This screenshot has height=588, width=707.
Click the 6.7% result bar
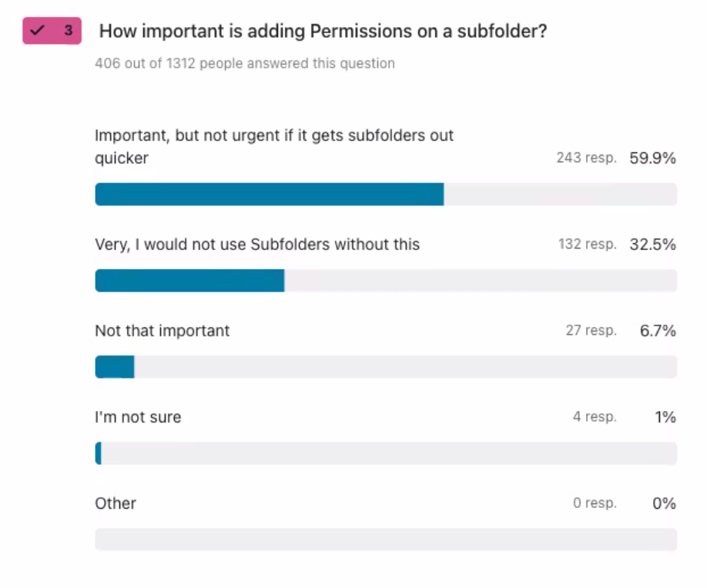coord(386,367)
